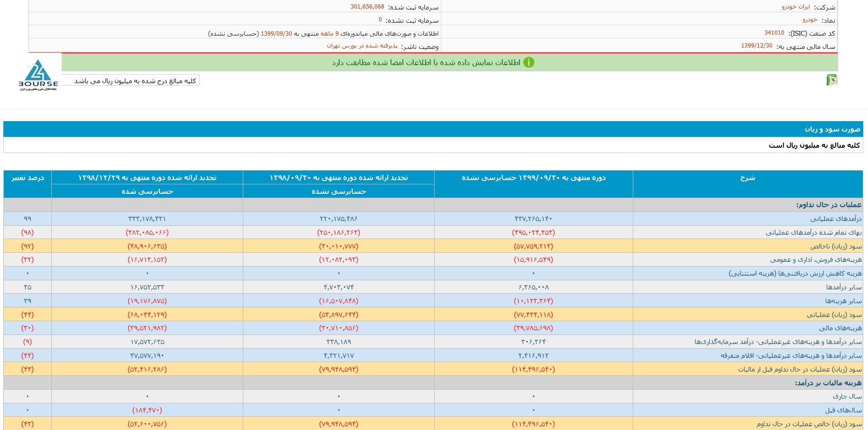
Task: Click the value (۱۵,۹۱۶,۵۴۹)
Action: point(534,259)
